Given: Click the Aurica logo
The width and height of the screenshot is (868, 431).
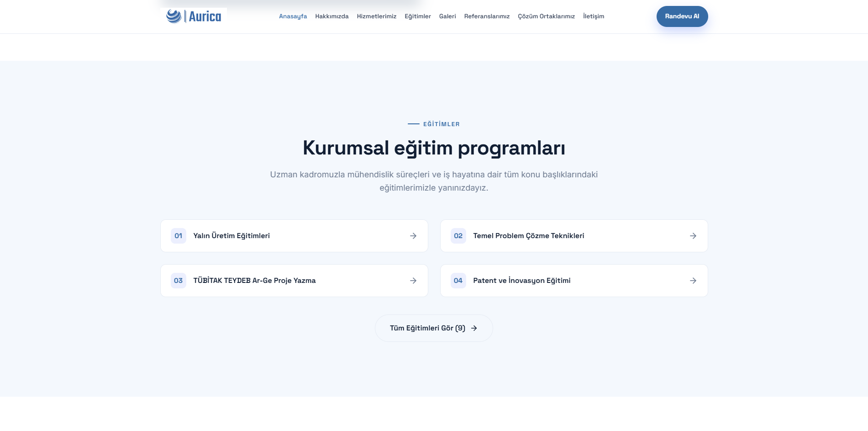Looking at the screenshot, I should pyautogui.click(x=194, y=16).
